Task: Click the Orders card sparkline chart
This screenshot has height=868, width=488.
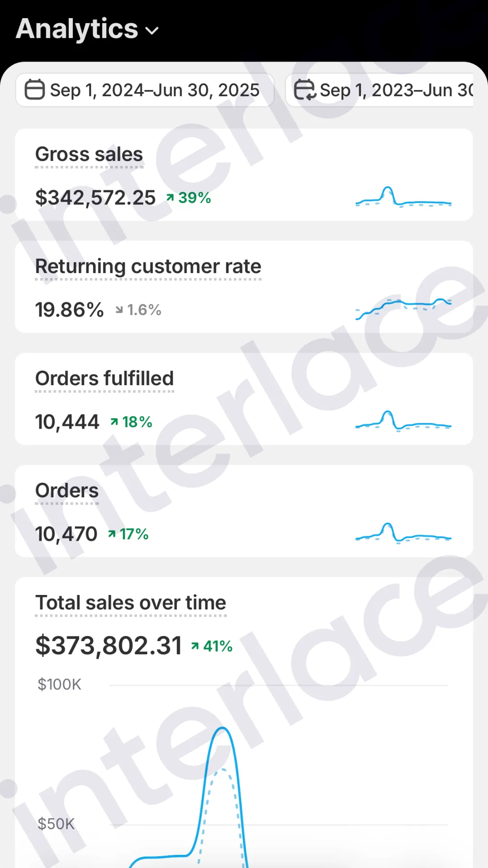Action: pos(403,533)
